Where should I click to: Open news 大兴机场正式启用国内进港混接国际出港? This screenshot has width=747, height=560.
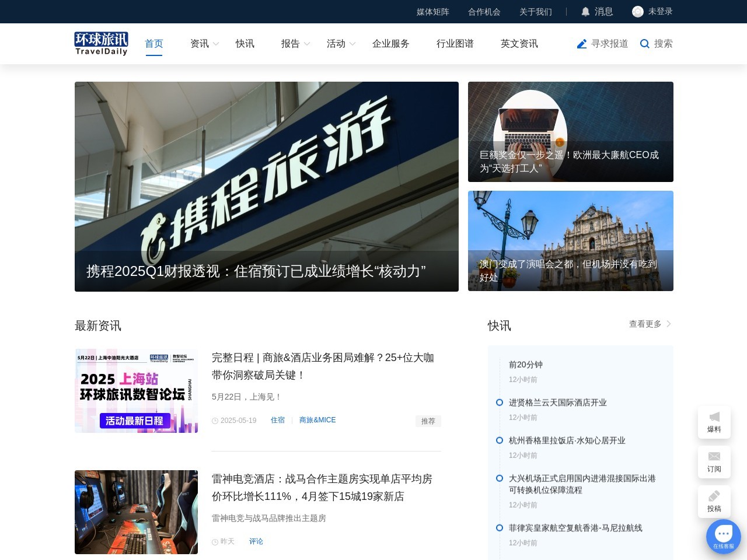(x=582, y=484)
